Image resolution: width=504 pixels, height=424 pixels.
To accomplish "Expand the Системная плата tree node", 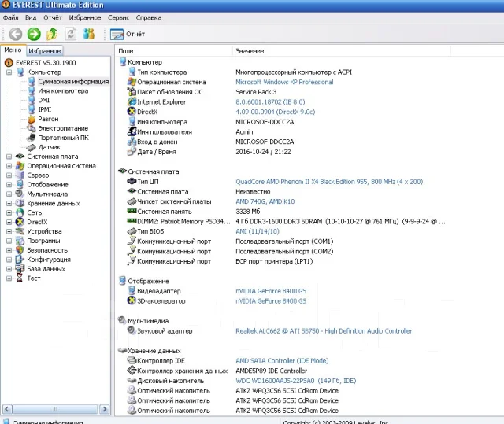I will pyautogui.click(x=9, y=157).
